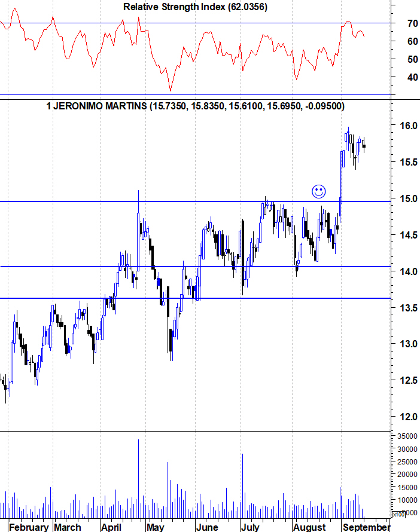Screen dimensions: 420x532
Task: Click the RSI 40 axis label
Action: [413, 77]
